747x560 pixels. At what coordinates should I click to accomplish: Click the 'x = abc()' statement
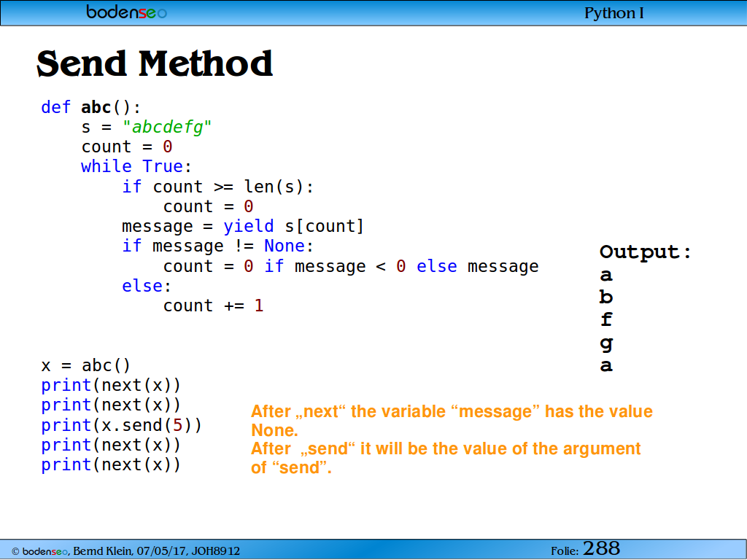pyautogui.click(x=86, y=366)
